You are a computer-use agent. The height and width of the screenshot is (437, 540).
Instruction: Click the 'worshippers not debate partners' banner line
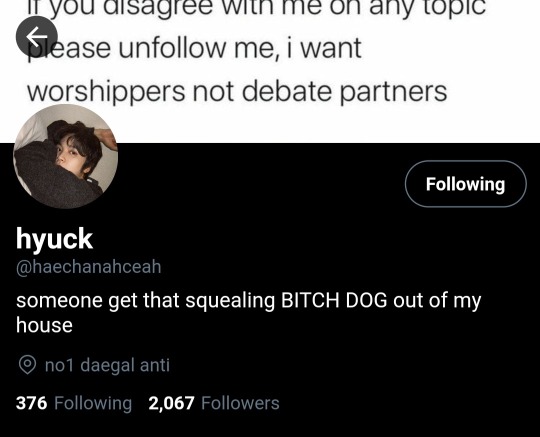click(x=237, y=92)
